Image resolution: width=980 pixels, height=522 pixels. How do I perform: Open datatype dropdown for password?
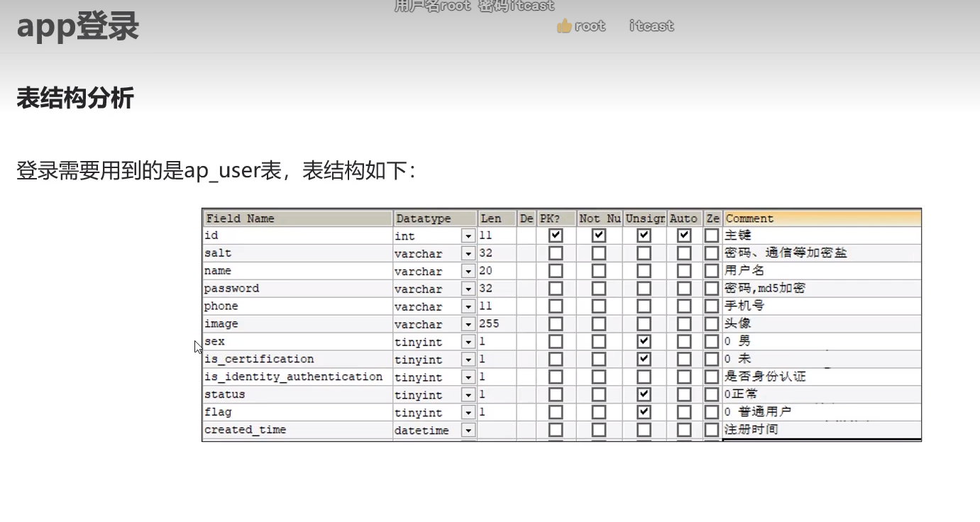(468, 289)
